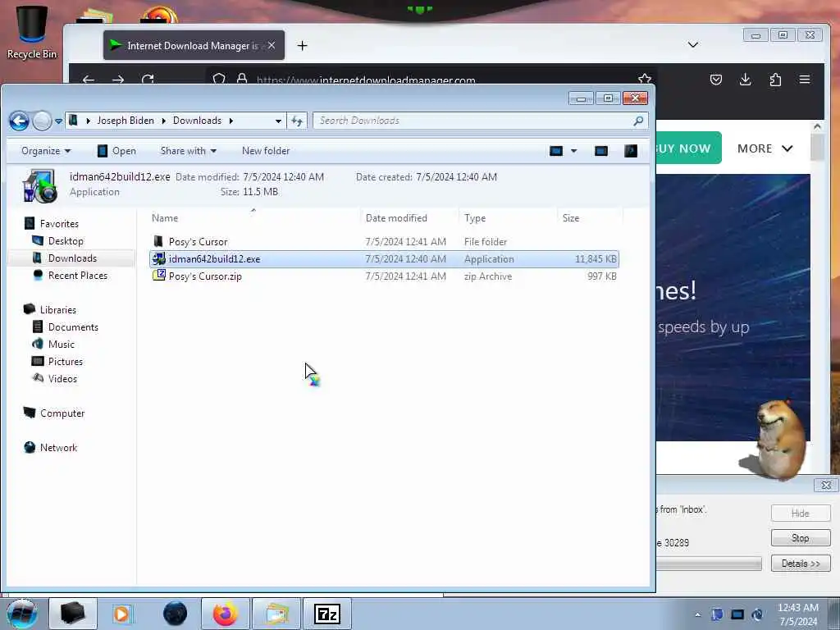Click Libraries in the navigation pane
This screenshot has width=840, height=630.
point(58,309)
